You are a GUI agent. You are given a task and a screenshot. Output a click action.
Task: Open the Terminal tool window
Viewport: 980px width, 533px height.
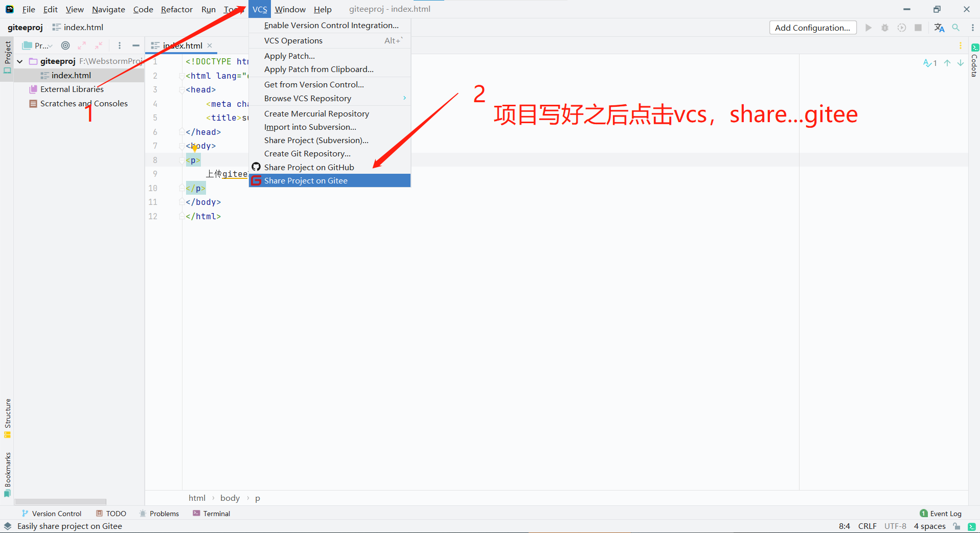point(211,514)
